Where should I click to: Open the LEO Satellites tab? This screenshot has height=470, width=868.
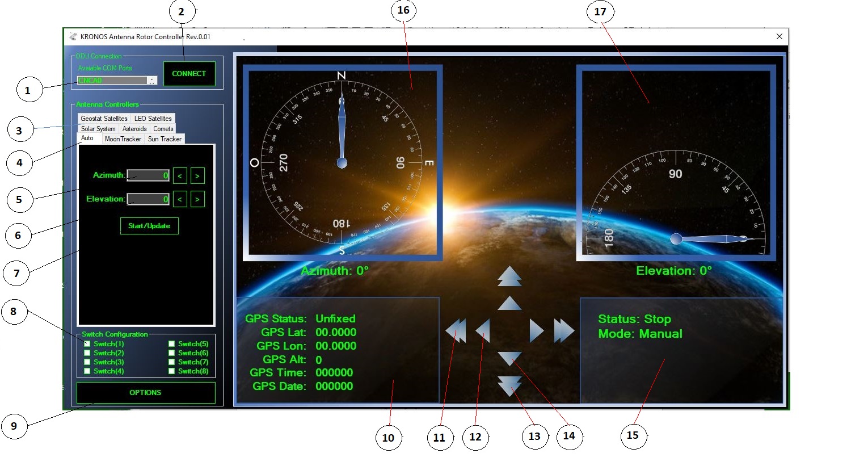pos(153,119)
